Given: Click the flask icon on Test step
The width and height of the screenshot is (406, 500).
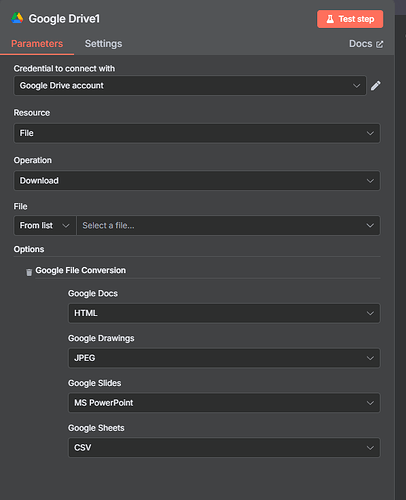Looking at the screenshot, I should pos(330,19).
